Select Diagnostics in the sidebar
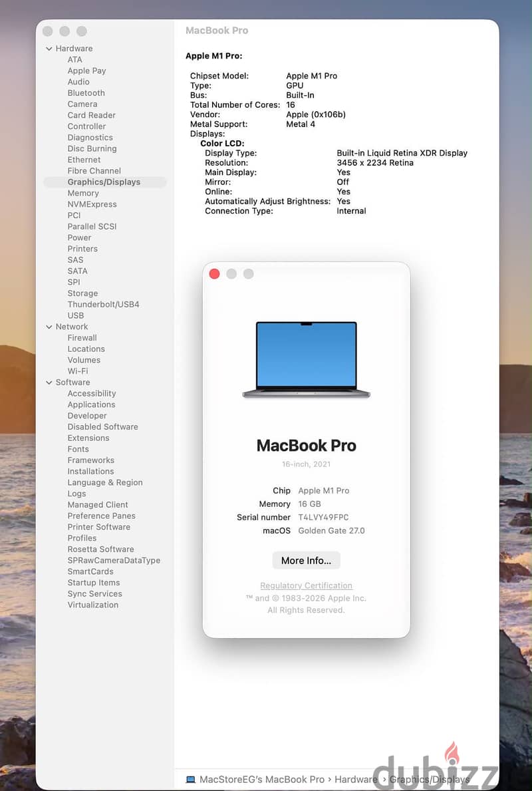 point(90,137)
